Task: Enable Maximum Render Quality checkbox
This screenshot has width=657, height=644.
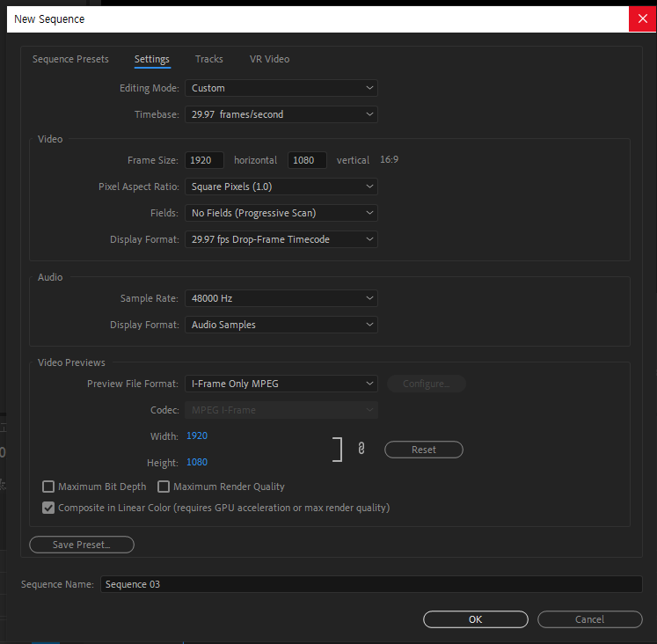Action: (x=164, y=487)
